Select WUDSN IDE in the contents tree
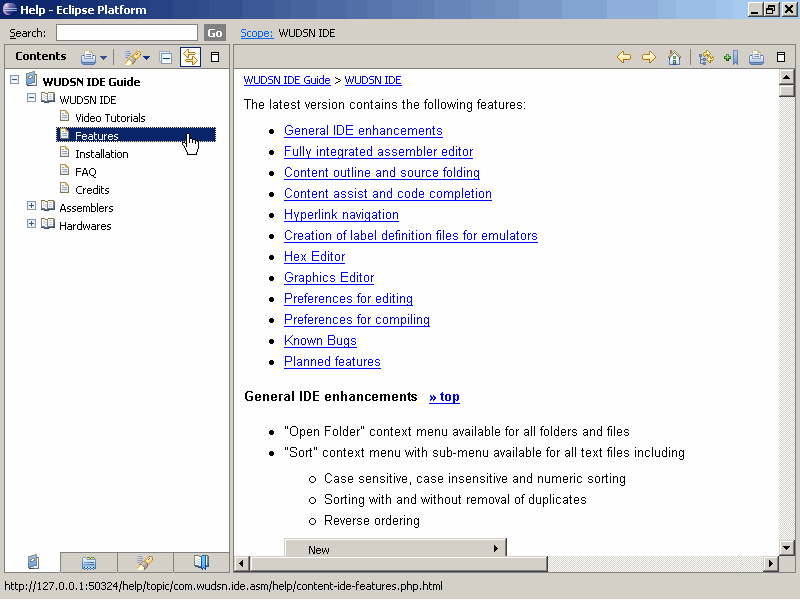Viewport: 800px width, 600px height. [x=88, y=100]
